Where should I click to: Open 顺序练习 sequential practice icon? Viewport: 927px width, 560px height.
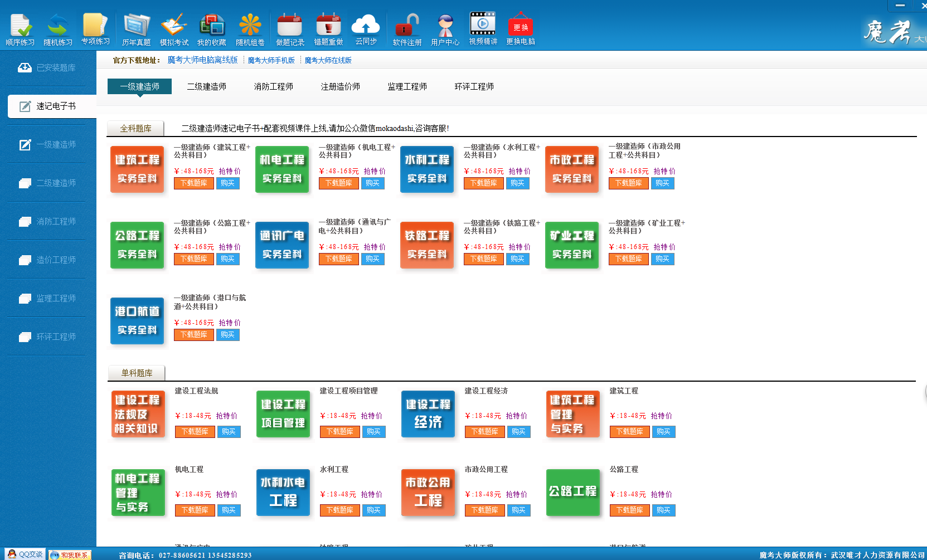tap(20, 30)
